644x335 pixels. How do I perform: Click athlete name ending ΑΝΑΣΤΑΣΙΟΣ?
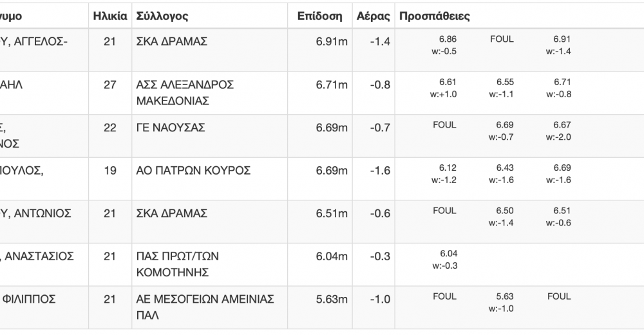tap(37, 256)
